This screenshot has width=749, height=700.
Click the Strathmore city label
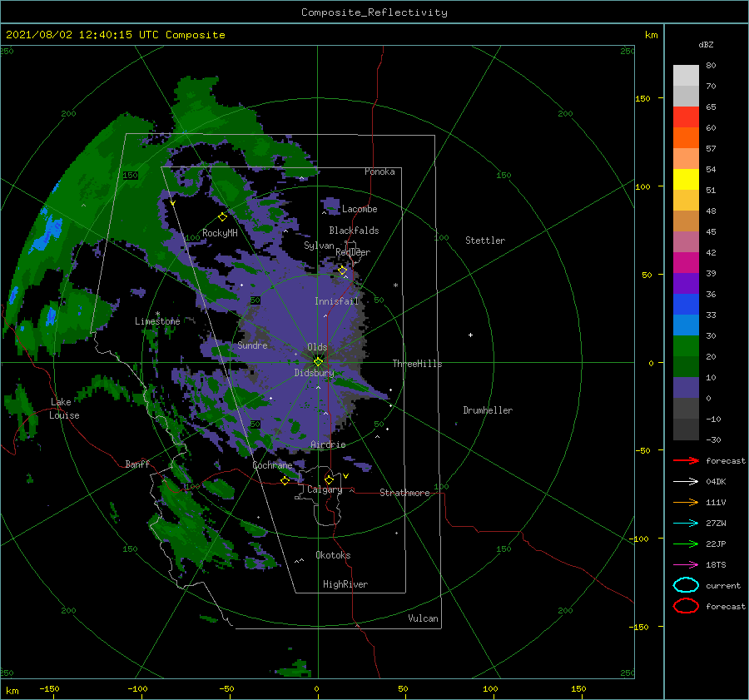pos(404,493)
